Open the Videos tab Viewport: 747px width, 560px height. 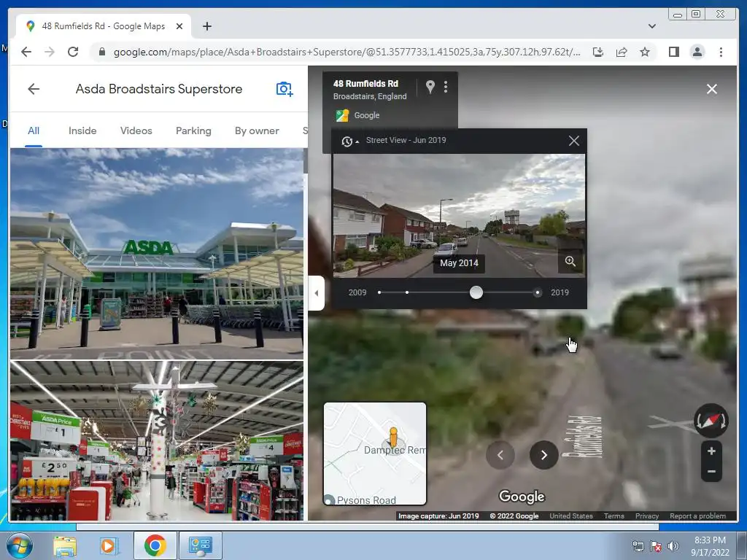coord(136,131)
